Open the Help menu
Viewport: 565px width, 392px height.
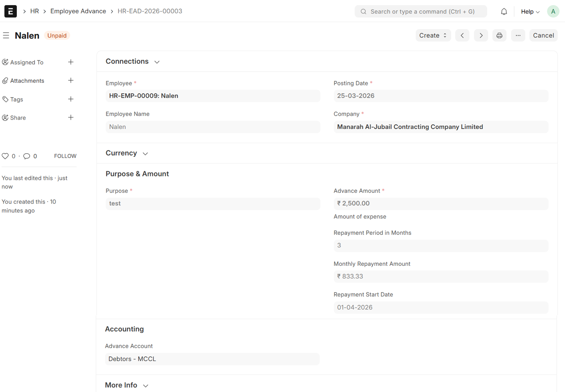(x=530, y=12)
